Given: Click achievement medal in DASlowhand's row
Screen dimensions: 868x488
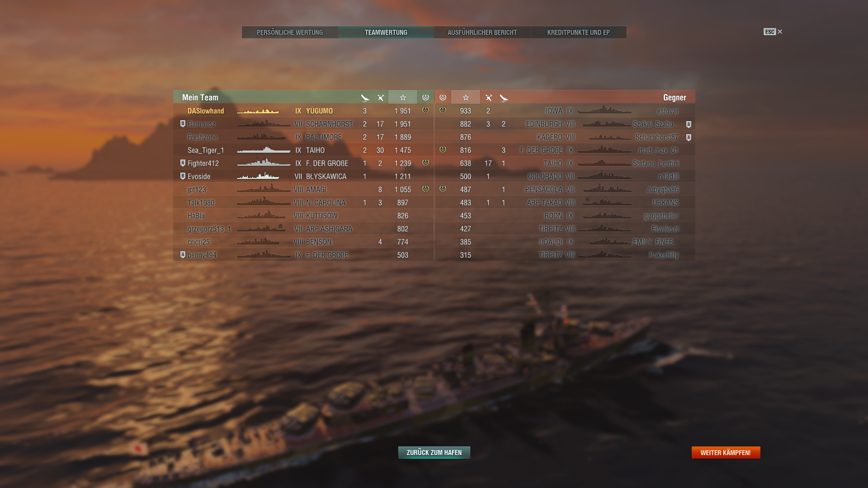Looking at the screenshot, I should 425,110.
